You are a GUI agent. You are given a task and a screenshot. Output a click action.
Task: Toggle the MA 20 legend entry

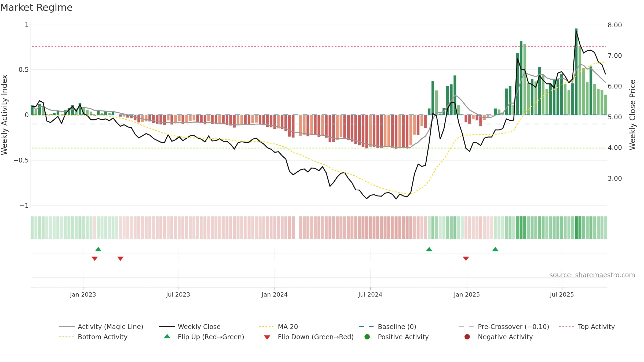[x=278, y=327]
